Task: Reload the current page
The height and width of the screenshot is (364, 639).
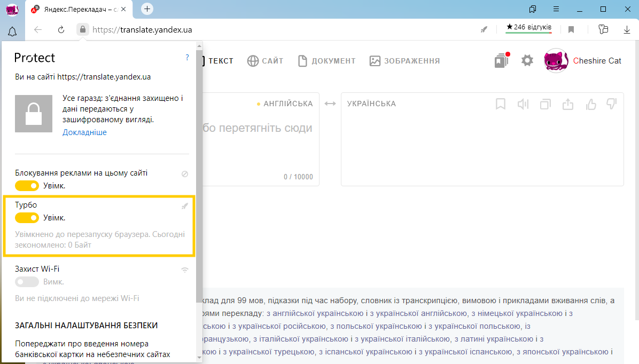Action: coord(61,30)
